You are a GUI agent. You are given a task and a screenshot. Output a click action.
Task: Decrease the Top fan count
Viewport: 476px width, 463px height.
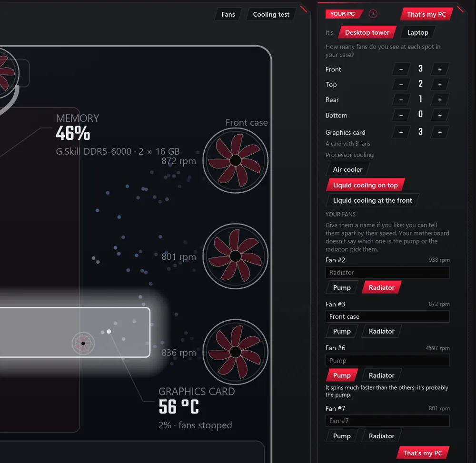coord(401,85)
